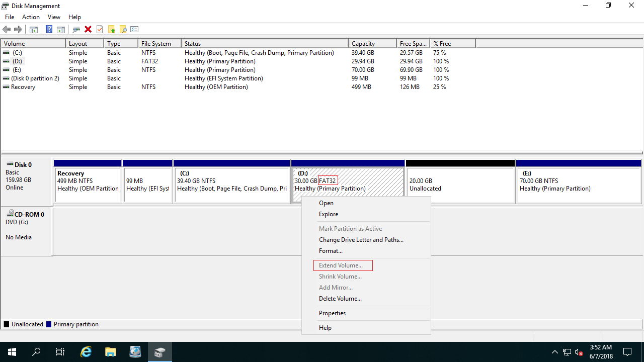Click the Properties checkmark page icon
Viewport: 644px width, 362px height.
click(100, 30)
